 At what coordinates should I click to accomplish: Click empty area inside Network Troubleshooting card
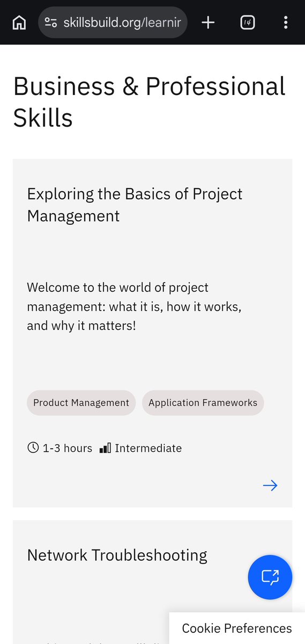107,596
